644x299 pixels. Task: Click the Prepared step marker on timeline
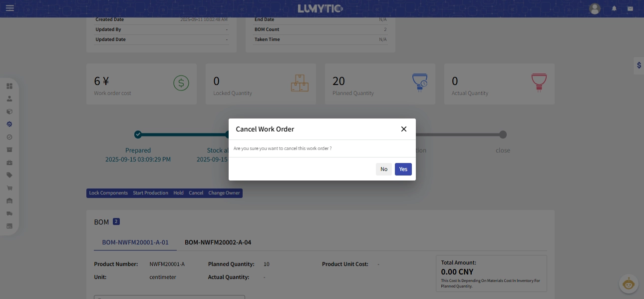138,134
